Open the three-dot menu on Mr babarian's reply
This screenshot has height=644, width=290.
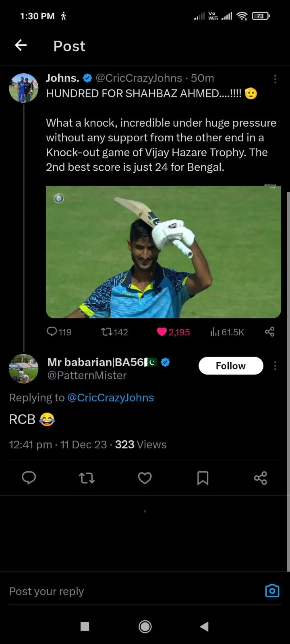tap(275, 365)
